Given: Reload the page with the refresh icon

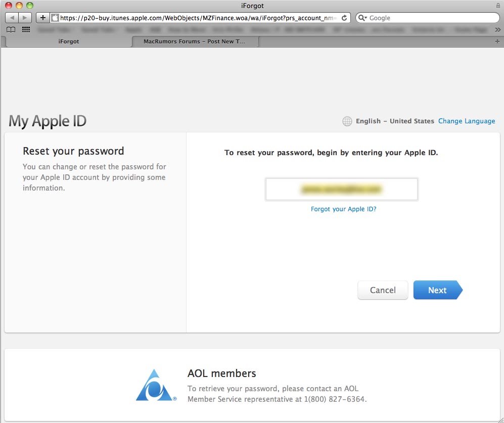Looking at the screenshot, I should coord(344,18).
